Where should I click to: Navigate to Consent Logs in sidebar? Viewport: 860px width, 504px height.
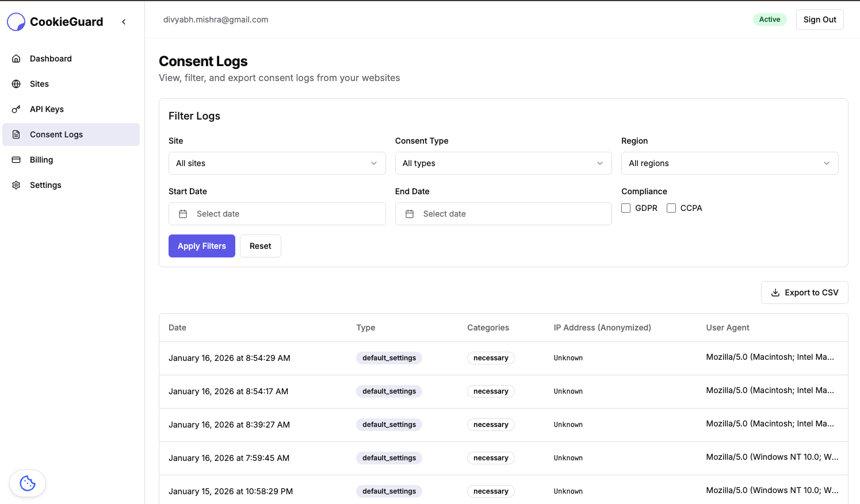pos(56,134)
